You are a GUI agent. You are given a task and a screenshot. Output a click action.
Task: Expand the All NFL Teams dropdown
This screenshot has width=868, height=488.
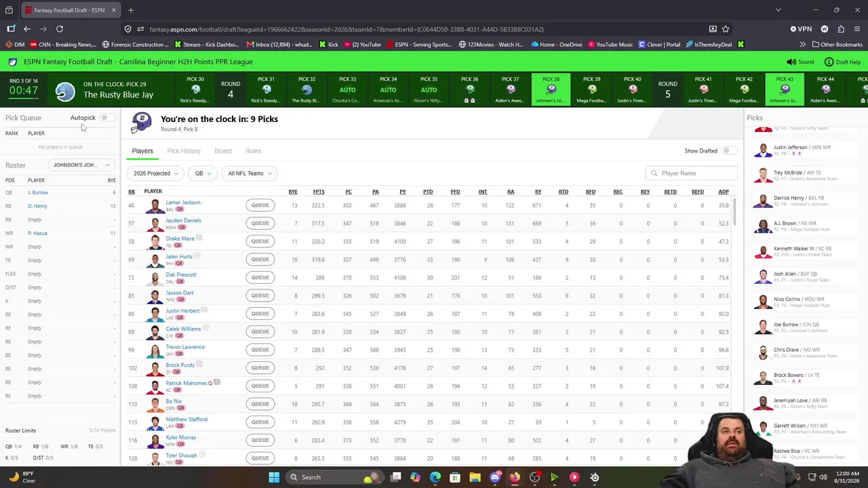coord(250,174)
